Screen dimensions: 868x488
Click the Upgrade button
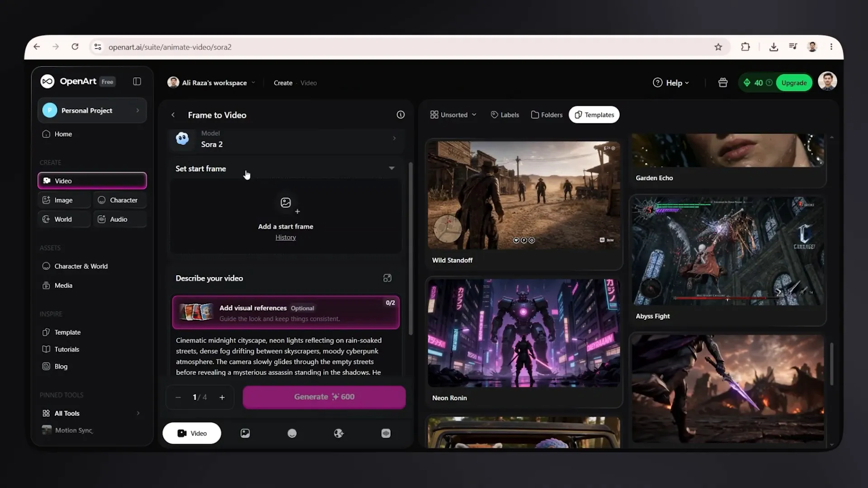pyautogui.click(x=794, y=83)
